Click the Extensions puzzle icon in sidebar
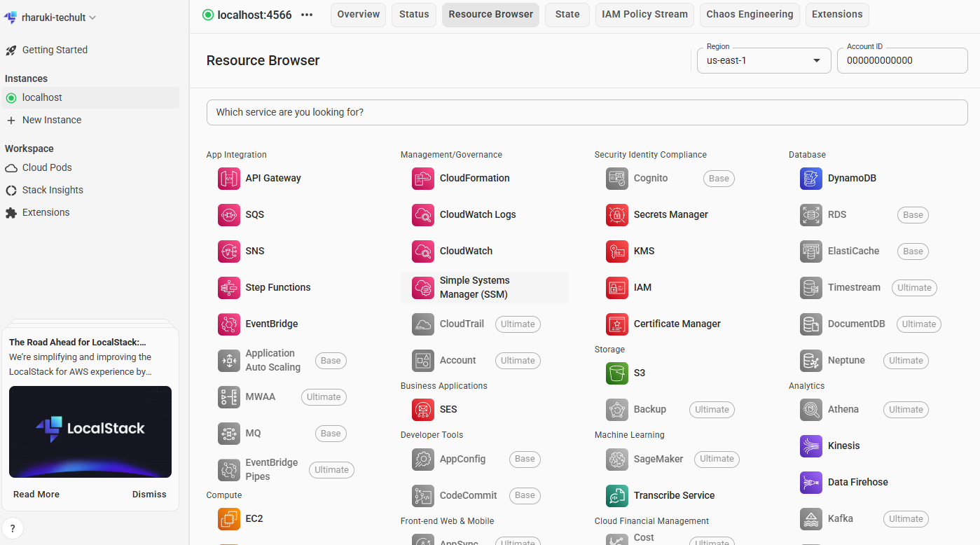 click(x=11, y=213)
